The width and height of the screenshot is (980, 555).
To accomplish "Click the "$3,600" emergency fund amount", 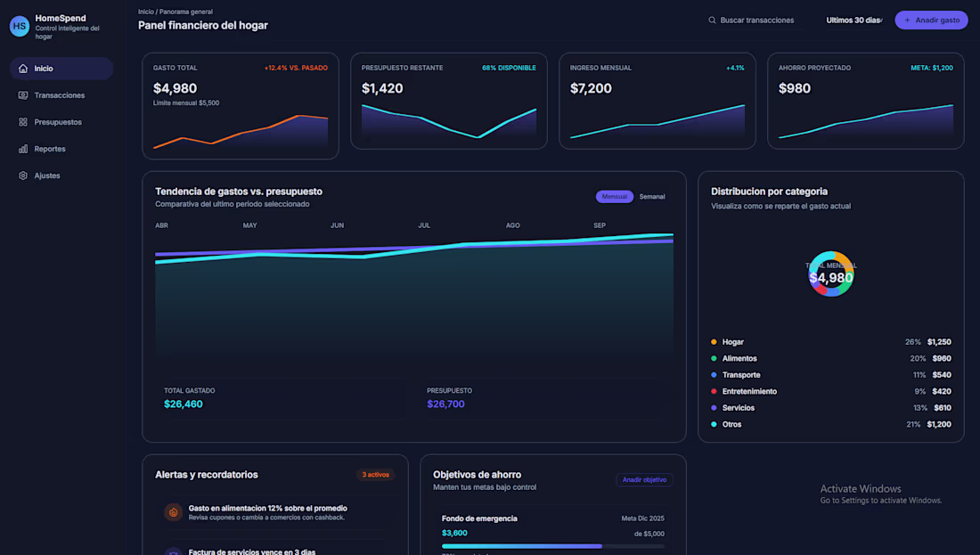I will tap(454, 534).
